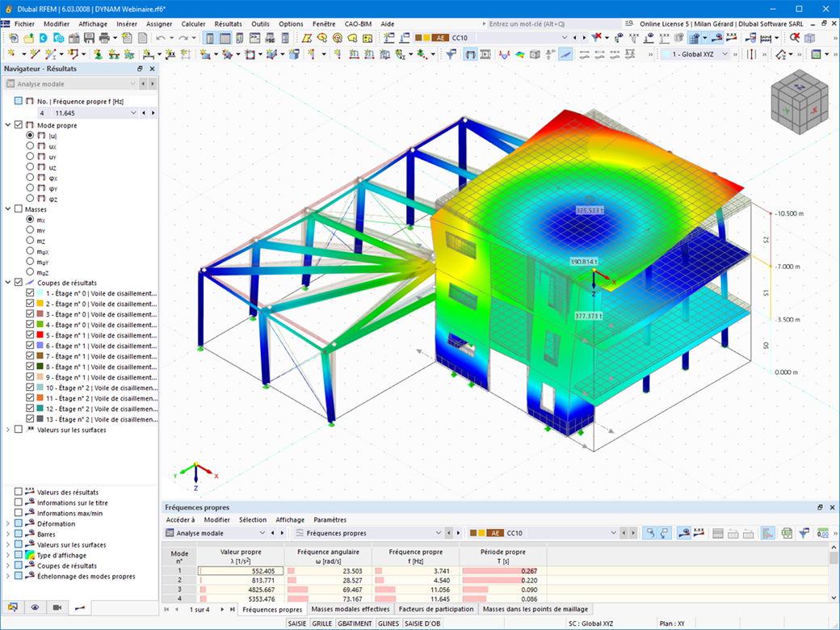Enable the ux mode shape radio button
The image size is (840, 630).
click(x=30, y=147)
